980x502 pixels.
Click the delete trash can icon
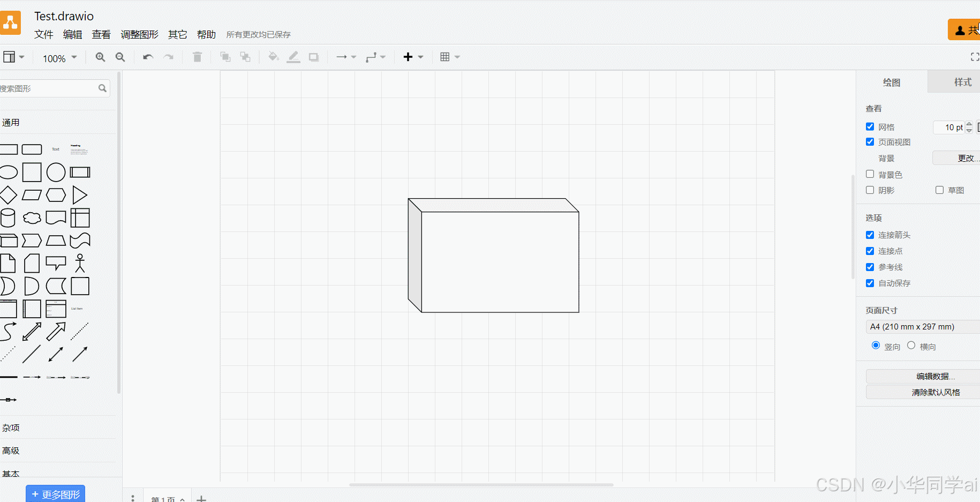pos(197,57)
